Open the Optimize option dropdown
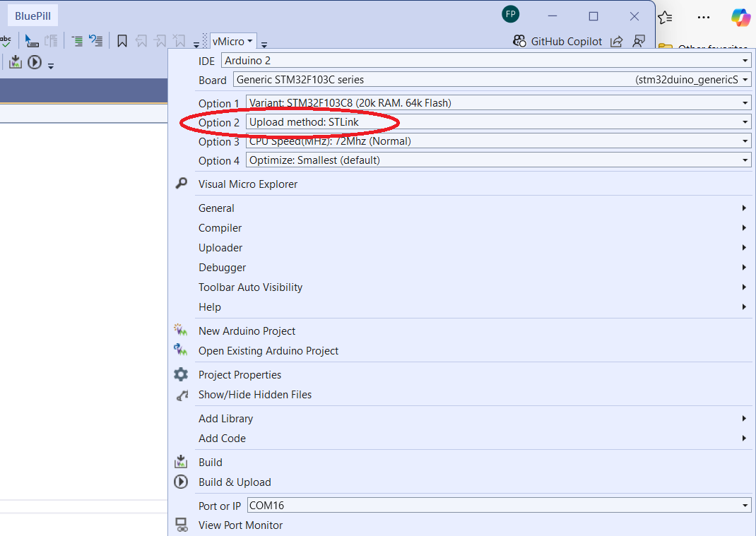 pyautogui.click(x=745, y=160)
